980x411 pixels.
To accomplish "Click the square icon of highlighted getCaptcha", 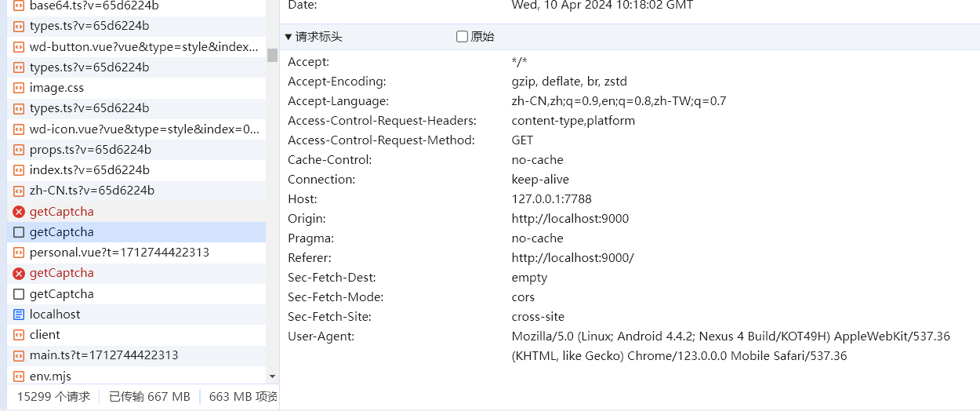I will tap(19, 232).
